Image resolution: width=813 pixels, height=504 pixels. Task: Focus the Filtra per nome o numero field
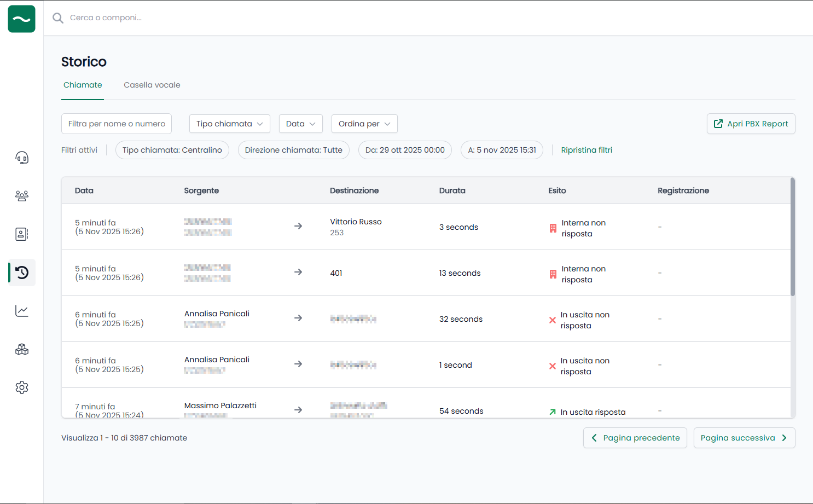click(117, 124)
